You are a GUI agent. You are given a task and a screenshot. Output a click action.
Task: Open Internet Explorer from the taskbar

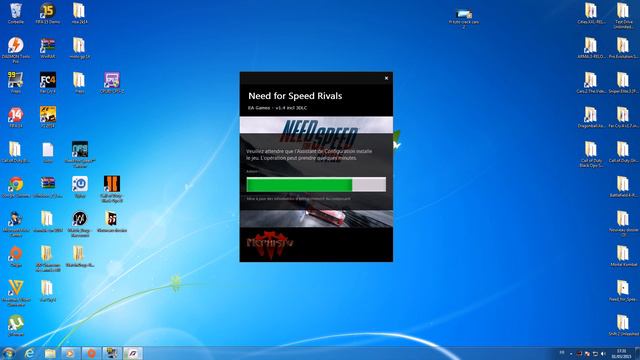point(29,353)
